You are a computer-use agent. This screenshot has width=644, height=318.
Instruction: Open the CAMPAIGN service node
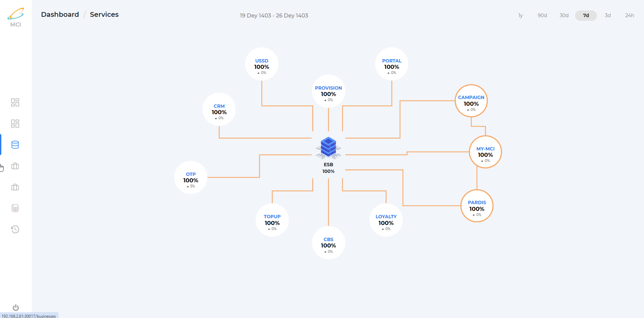point(471,101)
